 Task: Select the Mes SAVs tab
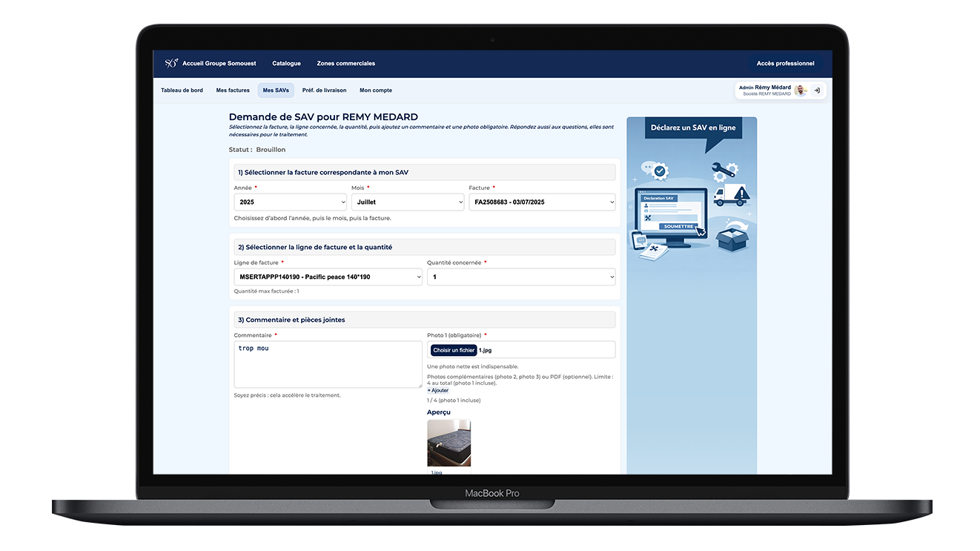[x=276, y=90]
